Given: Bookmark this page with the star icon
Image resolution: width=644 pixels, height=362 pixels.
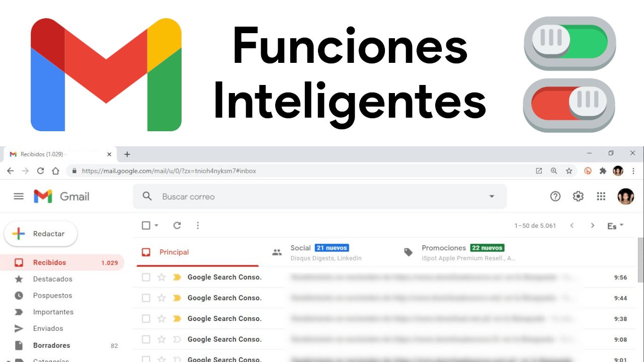Looking at the screenshot, I should pyautogui.click(x=569, y=171).
